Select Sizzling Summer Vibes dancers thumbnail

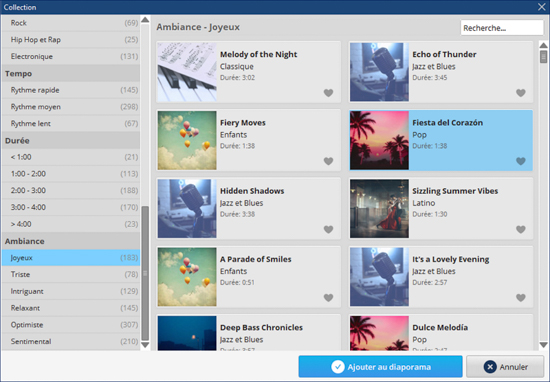click(x=379, y=208)
